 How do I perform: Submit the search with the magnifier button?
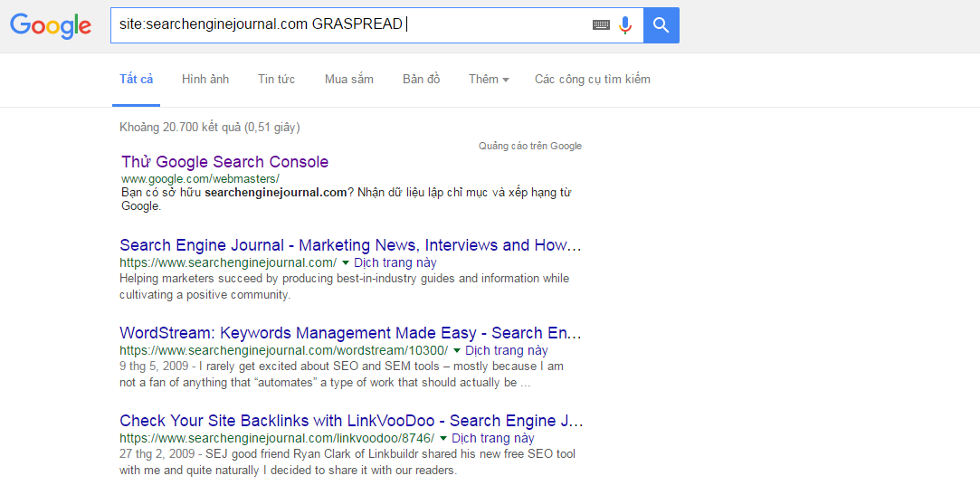661,25
